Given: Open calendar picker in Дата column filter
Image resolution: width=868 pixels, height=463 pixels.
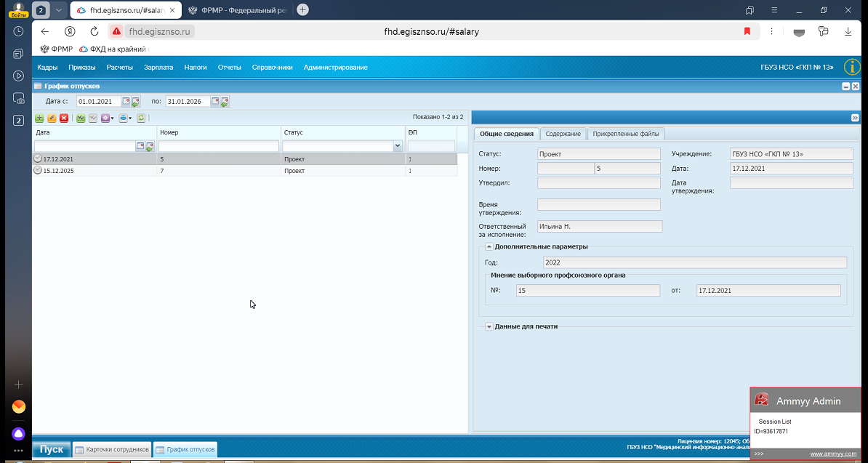Looking at the screenshot, I should click(140, 146).
